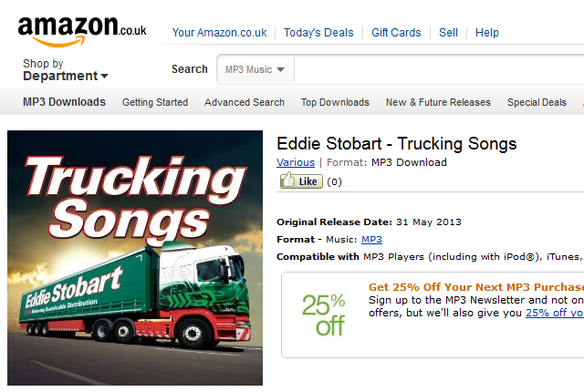Open the Help page
584x392 pixels.
pyautogui.click(x=486, y=33)
